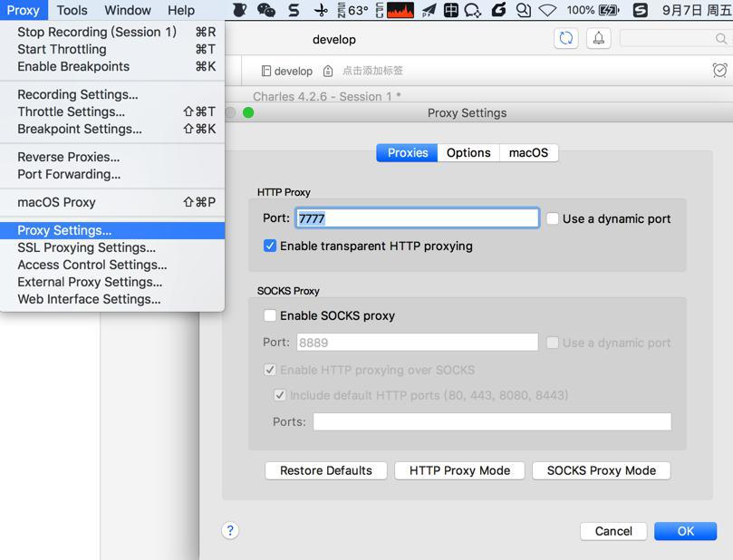Choose Port Forwarding... from menu
733x560 pixels.
pyautogui.click(x=112, y=174)
